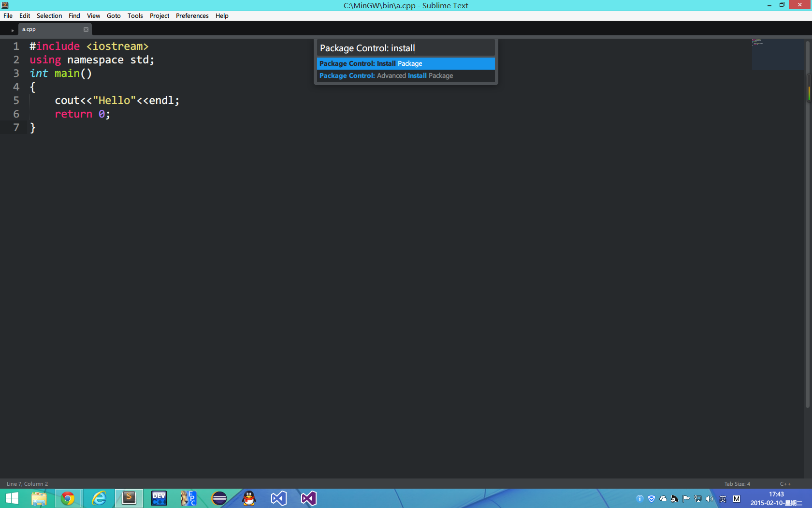Close the a.cpp tab
Image resolution: width=812 pixels, height=508 pixels.
click(86, 30)
